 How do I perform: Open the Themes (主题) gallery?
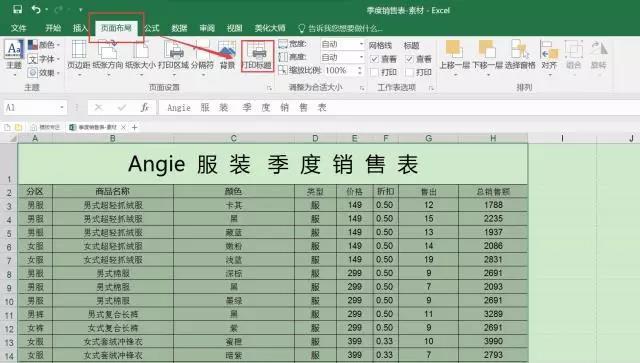click(14, 57)
